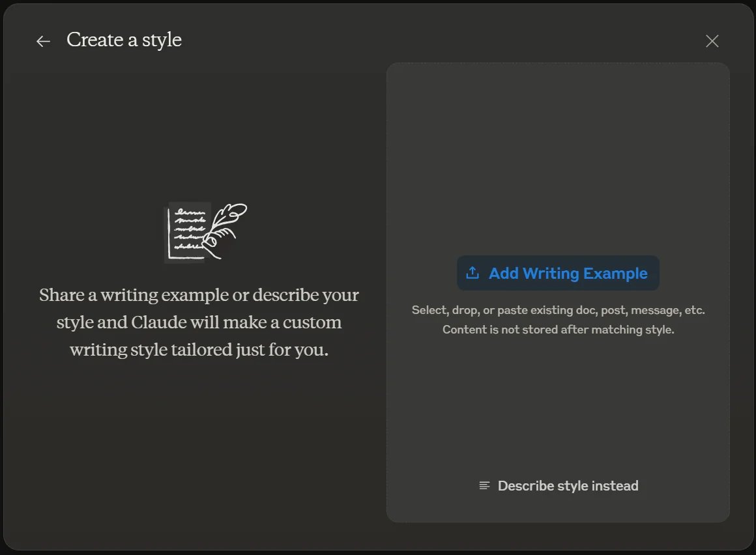Image resolution: width=756 pixels, height=555 pixels.
Task: Close the Create a style dialog
Action: click(x=712, y=41)
